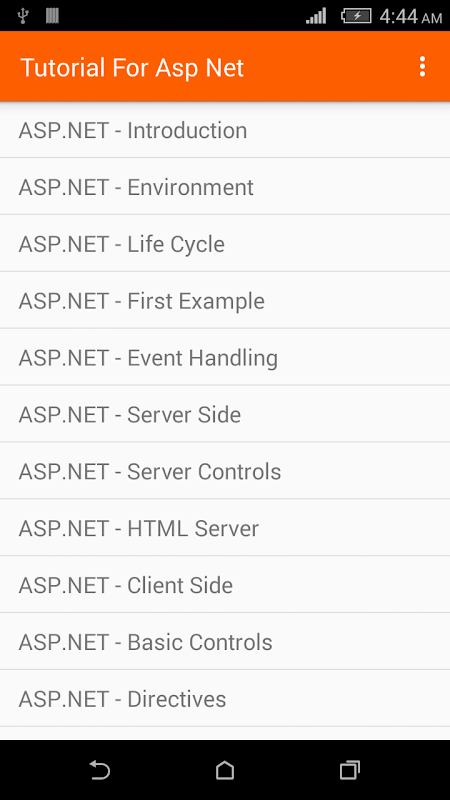Image resolution: width=450 pixels, height=800 pixels.
Task: Tap the signal strength status icon
Action: (x=316, y=16)
